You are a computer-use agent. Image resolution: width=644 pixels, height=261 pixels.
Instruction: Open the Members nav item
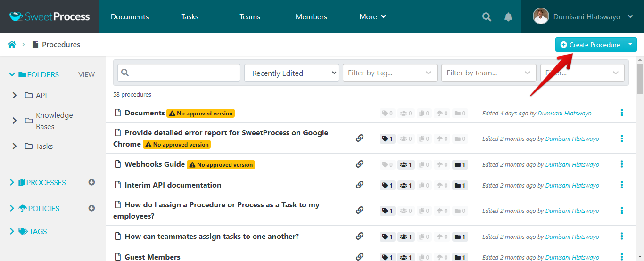311,16
